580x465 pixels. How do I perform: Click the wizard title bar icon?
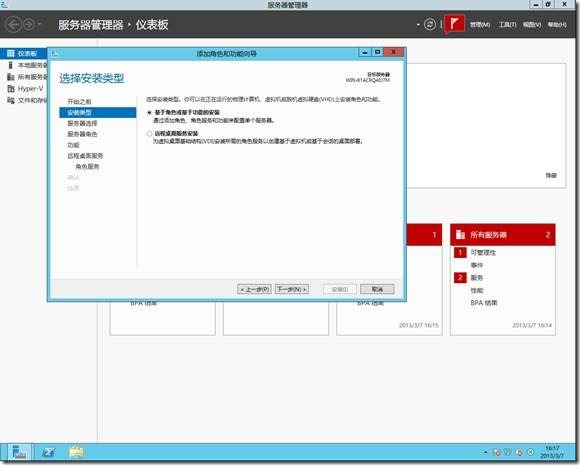click(x=55, y=54)
